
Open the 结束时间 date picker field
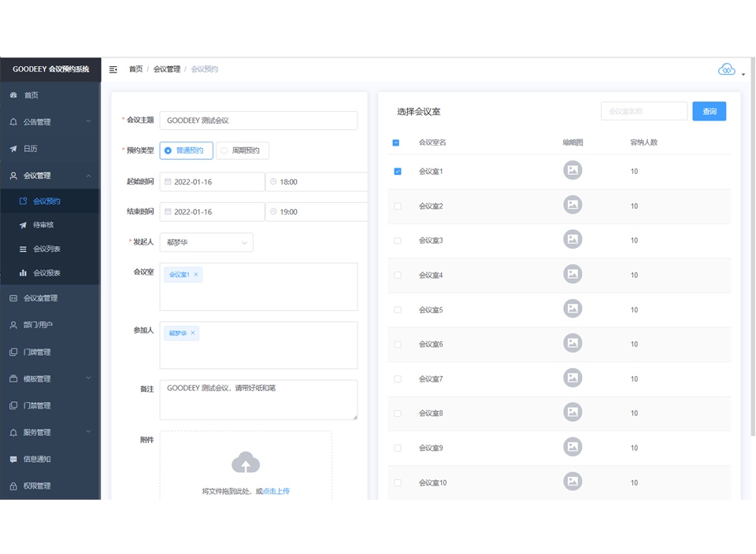click(x=212, y=212)
